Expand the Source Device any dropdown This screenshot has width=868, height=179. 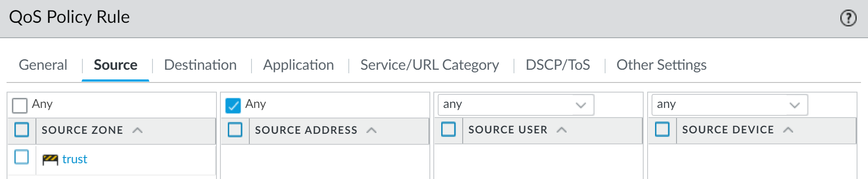click(x=794, y=105)
